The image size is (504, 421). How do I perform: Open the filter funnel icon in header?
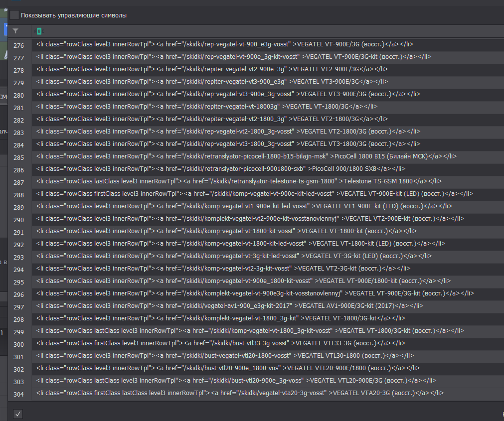pos(15,31)
